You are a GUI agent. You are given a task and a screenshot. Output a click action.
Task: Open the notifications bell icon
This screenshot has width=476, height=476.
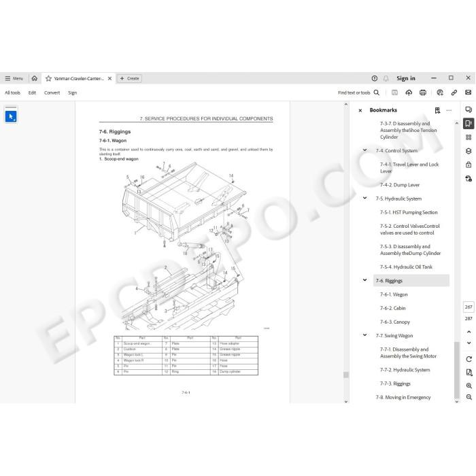[386, 78]
